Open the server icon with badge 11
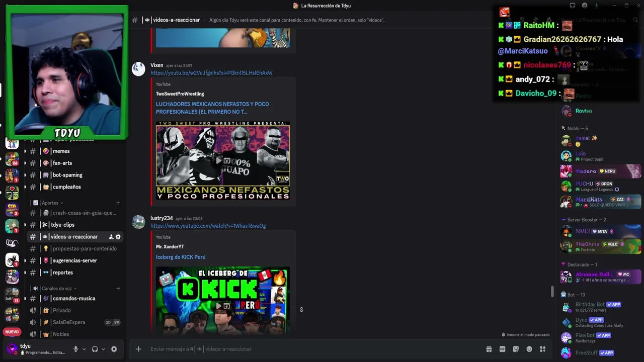Viewport: 644px width, 362px height. 12,295
